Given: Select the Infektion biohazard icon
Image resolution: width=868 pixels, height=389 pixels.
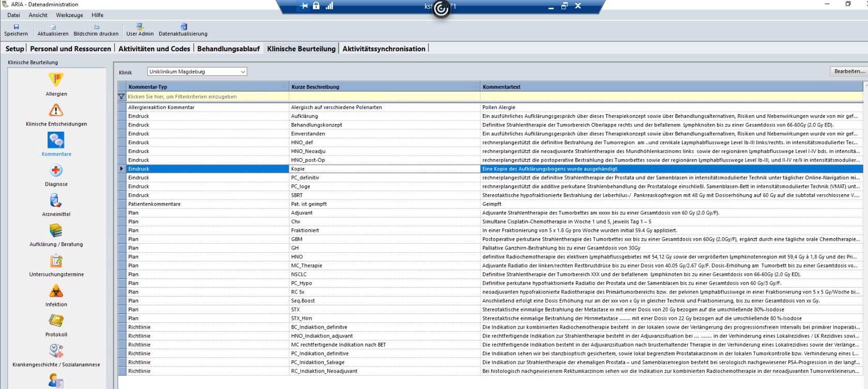Looking at the screenshot, I should [56, 291].
